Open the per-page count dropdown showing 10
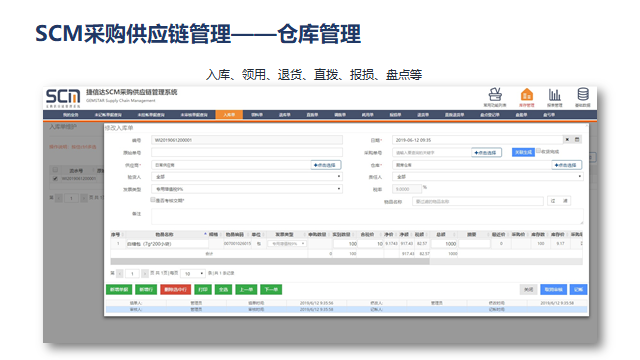Screen dimensions: 640x360 193,273
